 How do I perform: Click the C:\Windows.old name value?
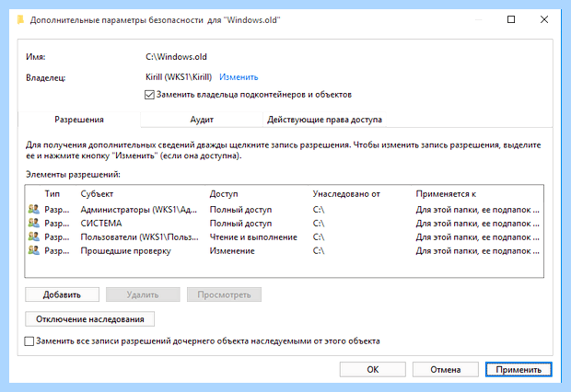pos(176,57)
